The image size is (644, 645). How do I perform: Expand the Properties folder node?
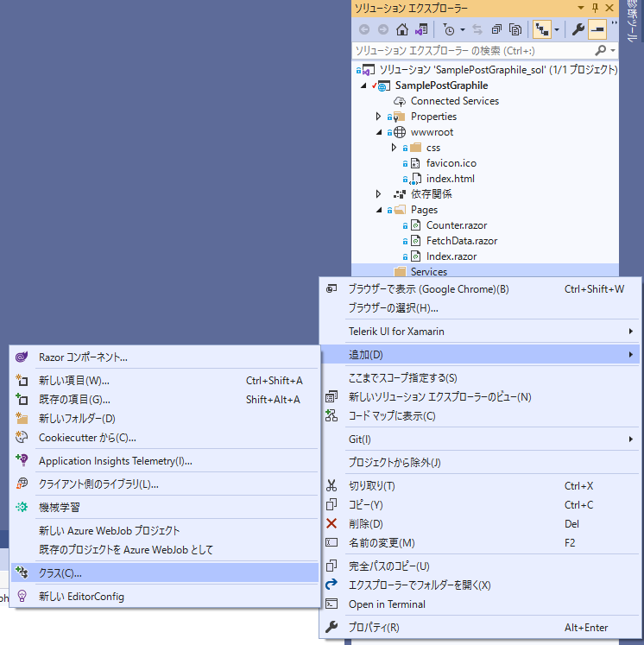click(x=379, y=117)
